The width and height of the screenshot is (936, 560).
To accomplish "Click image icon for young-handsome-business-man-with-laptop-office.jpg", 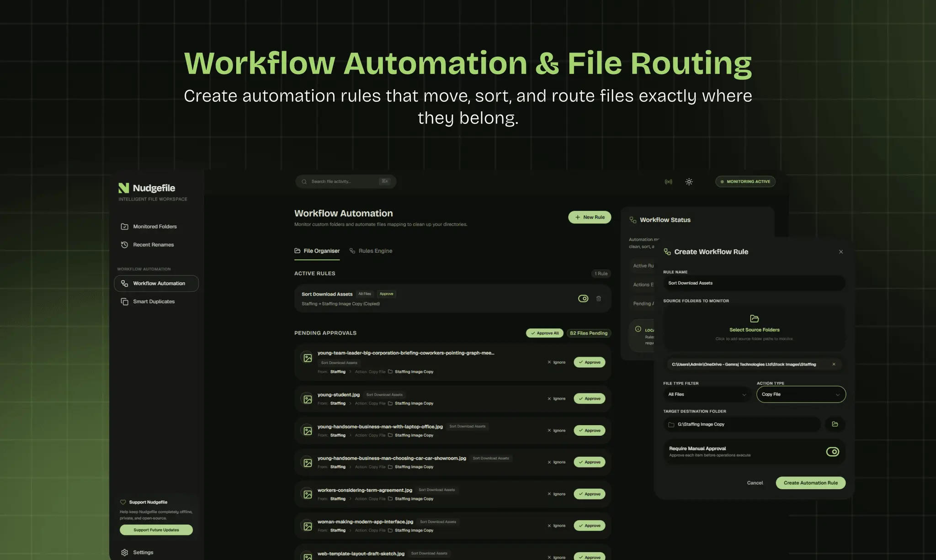I will click(308, 431).
